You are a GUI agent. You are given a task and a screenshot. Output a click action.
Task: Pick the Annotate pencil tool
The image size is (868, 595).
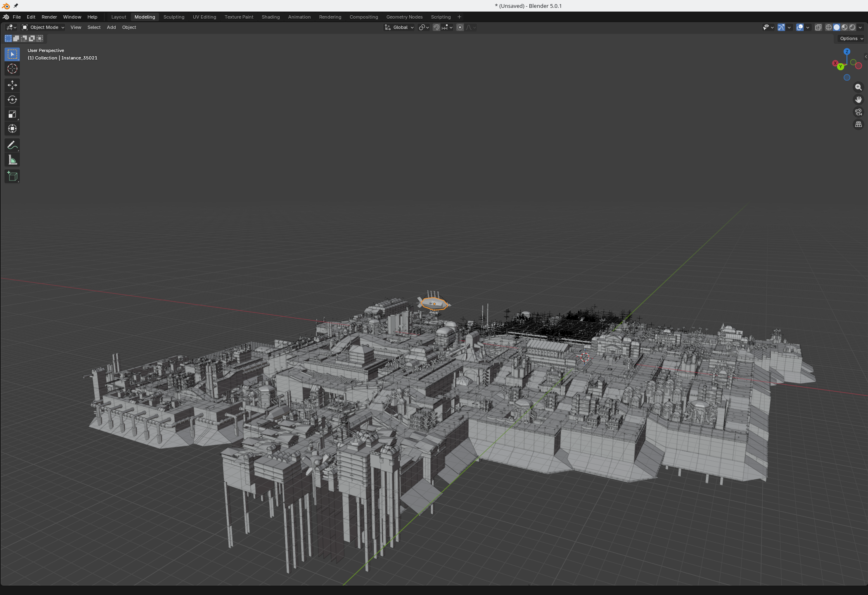[x=12, y=145]
